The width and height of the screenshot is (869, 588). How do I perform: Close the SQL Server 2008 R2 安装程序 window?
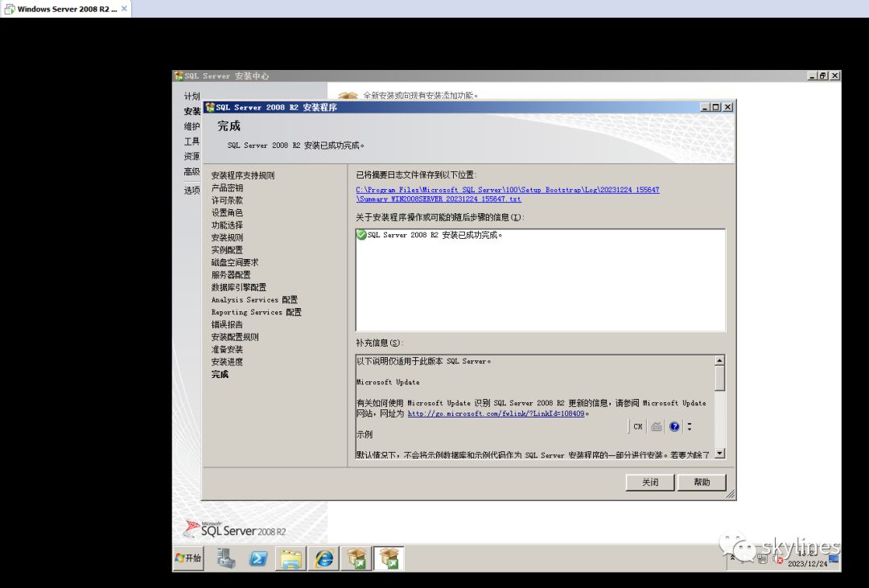pyautogui.click(x=727, y=107)
